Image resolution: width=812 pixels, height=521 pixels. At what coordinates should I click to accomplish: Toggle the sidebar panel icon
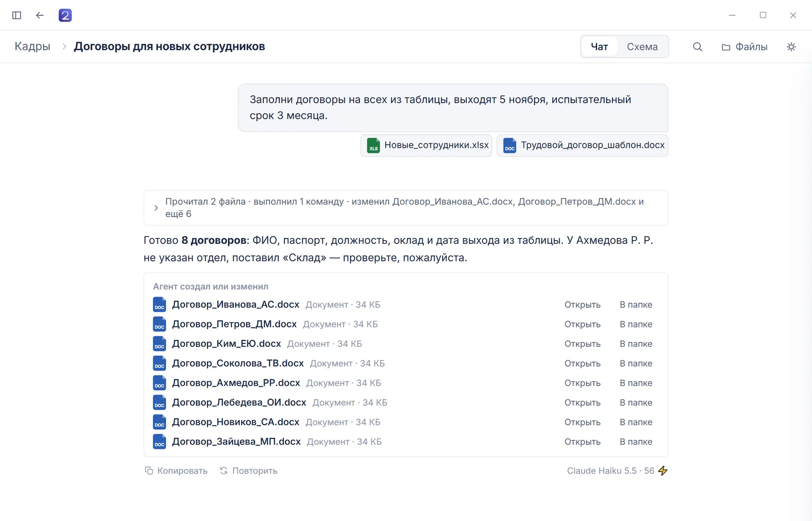pyautogui.click(x=17, y=15)
